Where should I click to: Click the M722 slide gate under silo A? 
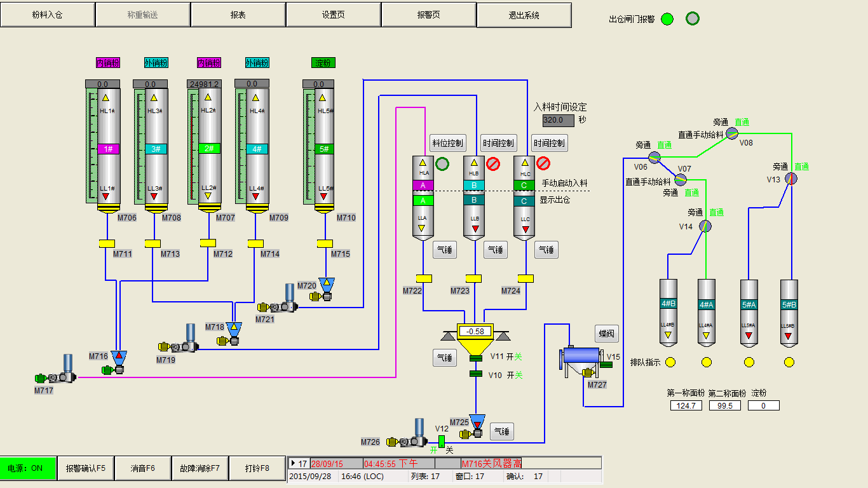click(424, 278)
